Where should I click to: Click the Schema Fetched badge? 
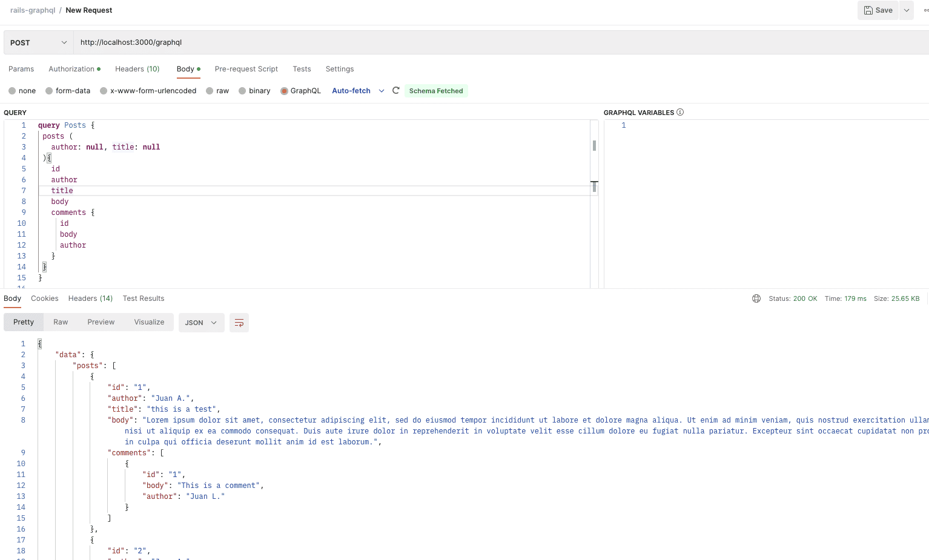point(436,91)
